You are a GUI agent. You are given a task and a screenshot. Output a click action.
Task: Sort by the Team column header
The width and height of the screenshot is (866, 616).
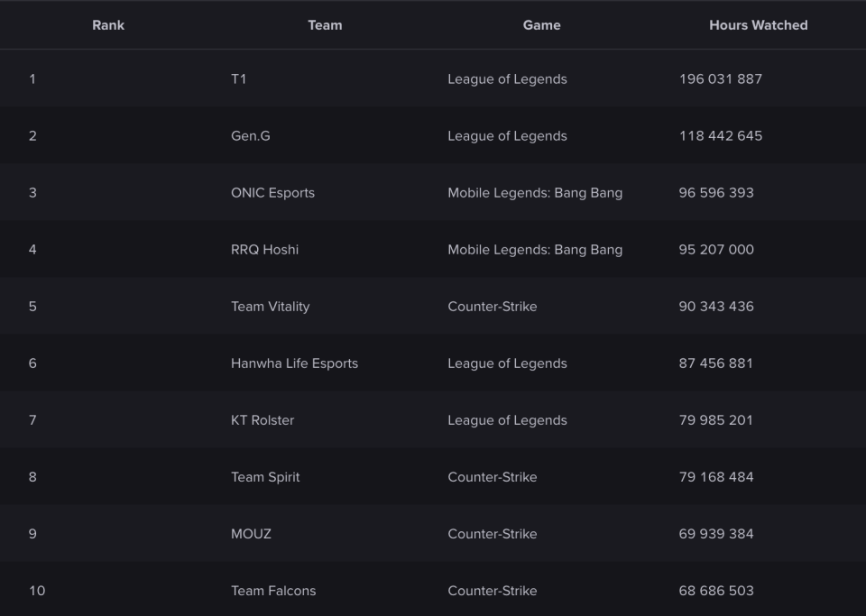[325, 25]
